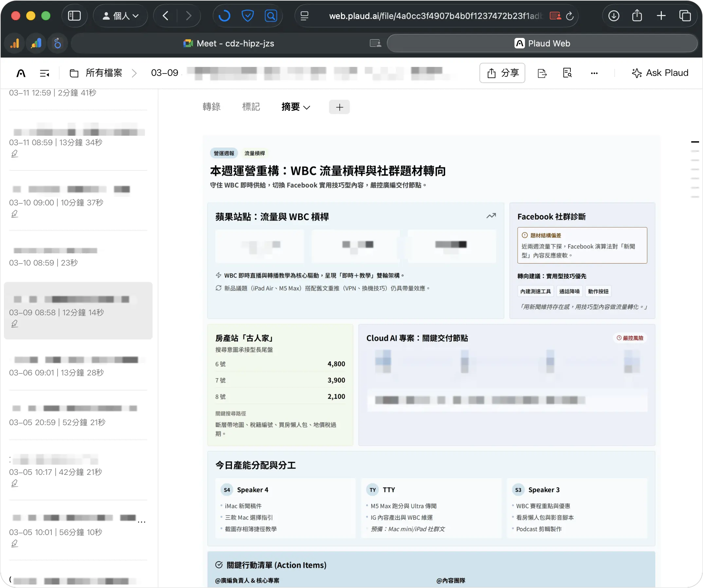Open recording dated 03-05 10:17

[x=78, y=470]
